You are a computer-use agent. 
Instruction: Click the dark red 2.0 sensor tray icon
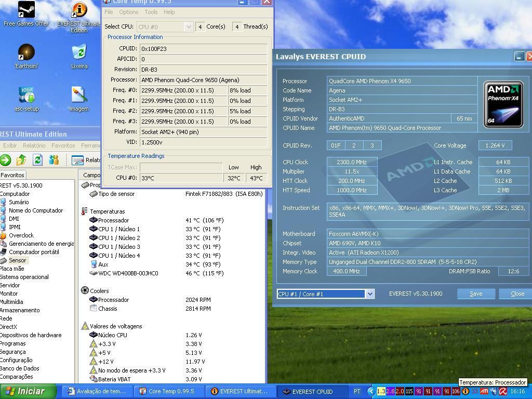point(400,391)
